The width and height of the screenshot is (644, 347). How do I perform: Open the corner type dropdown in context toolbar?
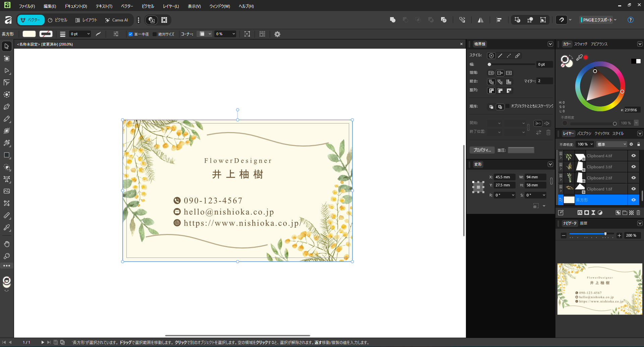point(205,34)
